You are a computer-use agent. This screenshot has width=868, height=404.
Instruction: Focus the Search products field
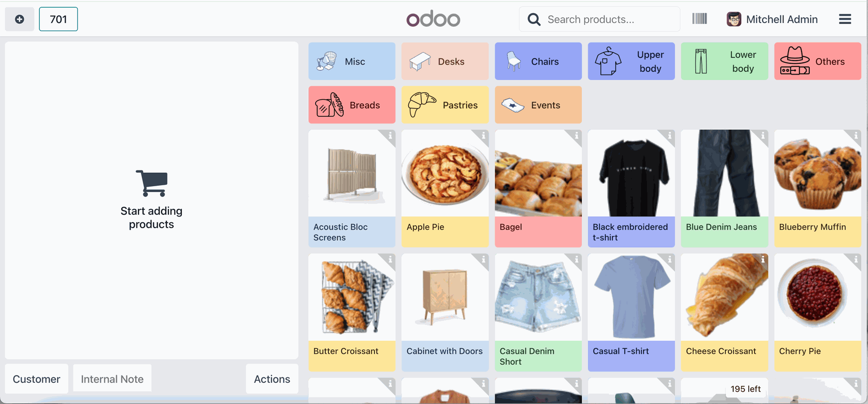point(606,19)
